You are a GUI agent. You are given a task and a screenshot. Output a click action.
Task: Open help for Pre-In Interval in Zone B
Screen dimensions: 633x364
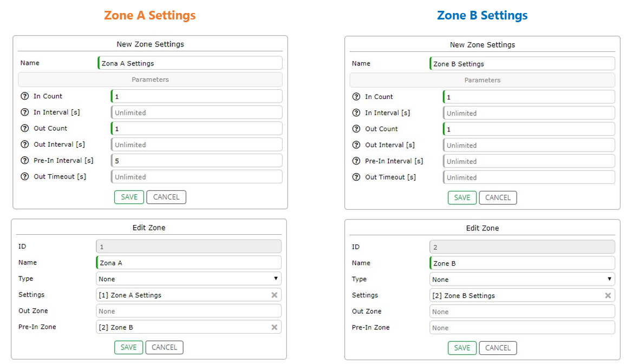coord(356,161)
